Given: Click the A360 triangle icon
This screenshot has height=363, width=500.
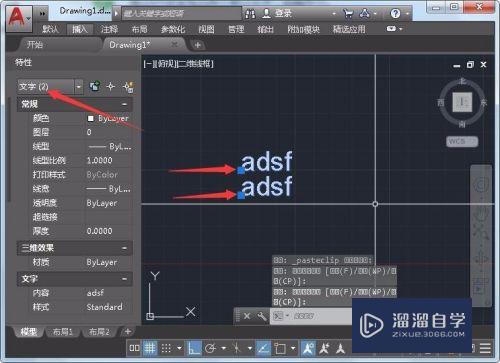Looking at the screenshot, I should 365,13.
